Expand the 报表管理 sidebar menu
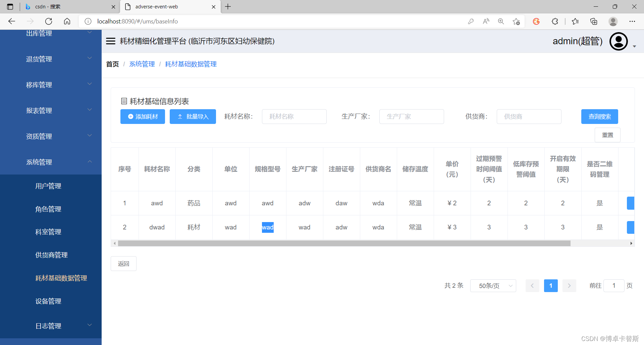This screenshot has width=644, height=345. pos(51,111)
